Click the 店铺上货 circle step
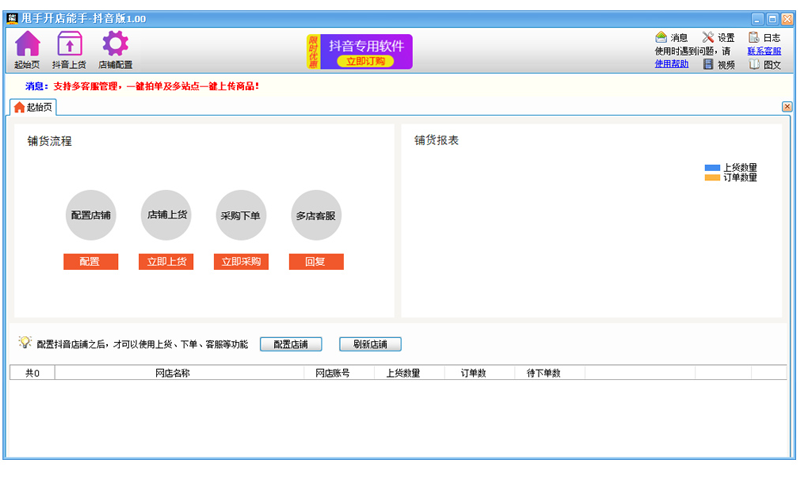 coord(166,215)
